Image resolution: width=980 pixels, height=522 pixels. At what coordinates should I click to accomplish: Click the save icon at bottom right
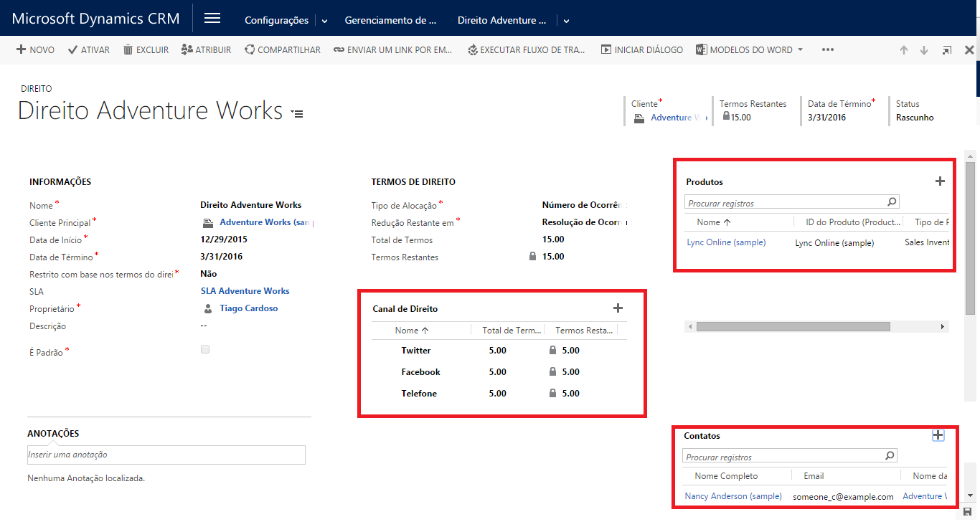(x=968, y=511)
